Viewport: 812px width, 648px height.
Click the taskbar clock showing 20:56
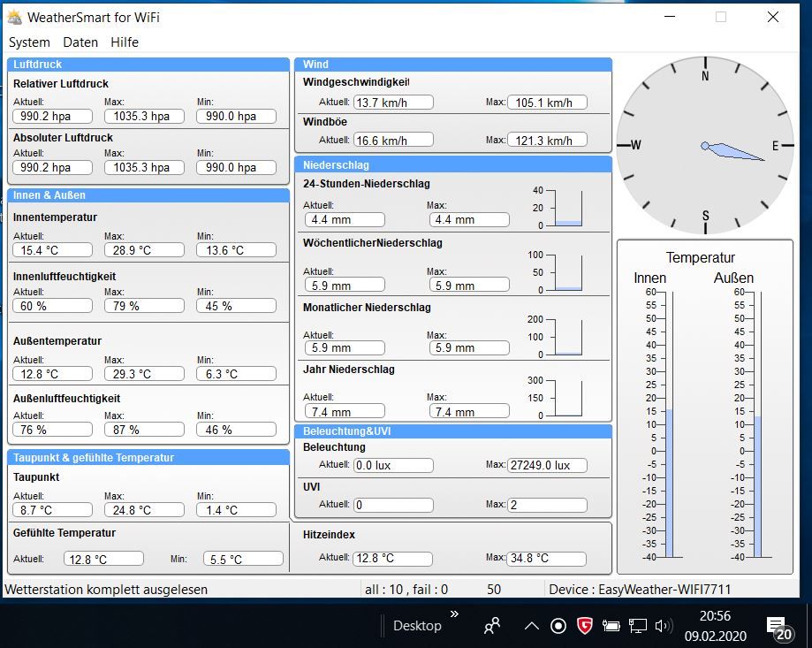(715, 625)
